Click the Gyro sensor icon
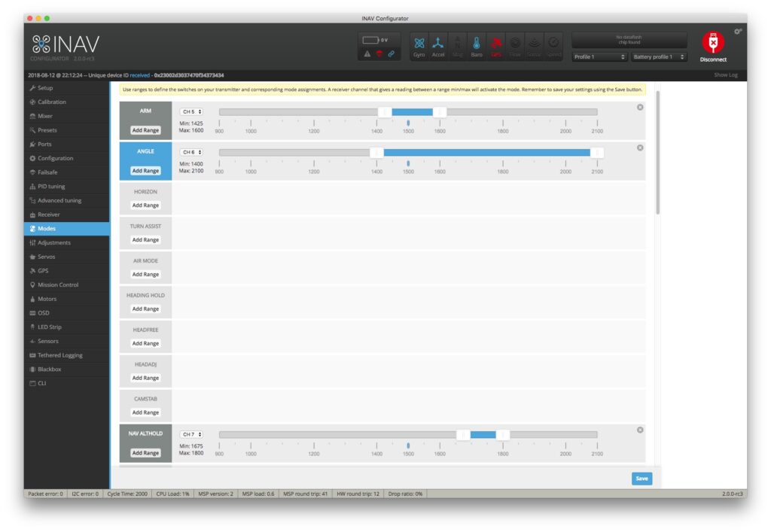Screen dimensions: 771x532 click(419, 46)
